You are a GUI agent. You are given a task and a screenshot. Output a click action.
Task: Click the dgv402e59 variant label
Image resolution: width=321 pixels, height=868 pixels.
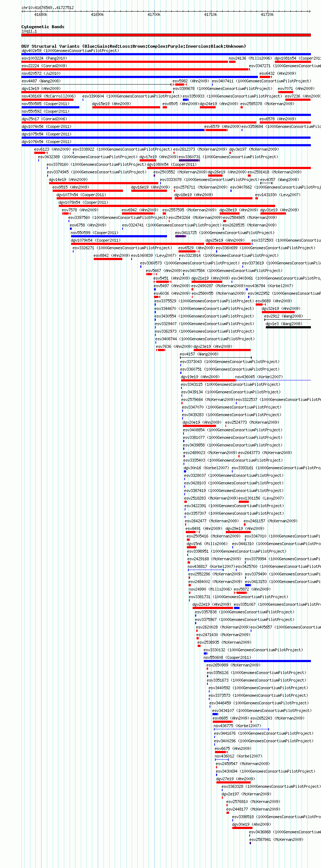click(x=70, y=51)
